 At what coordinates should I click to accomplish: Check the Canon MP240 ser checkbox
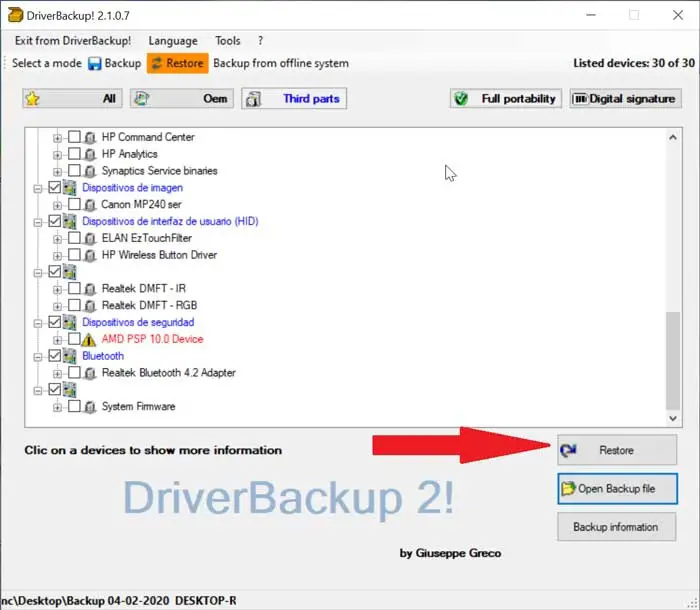point(74,204)
